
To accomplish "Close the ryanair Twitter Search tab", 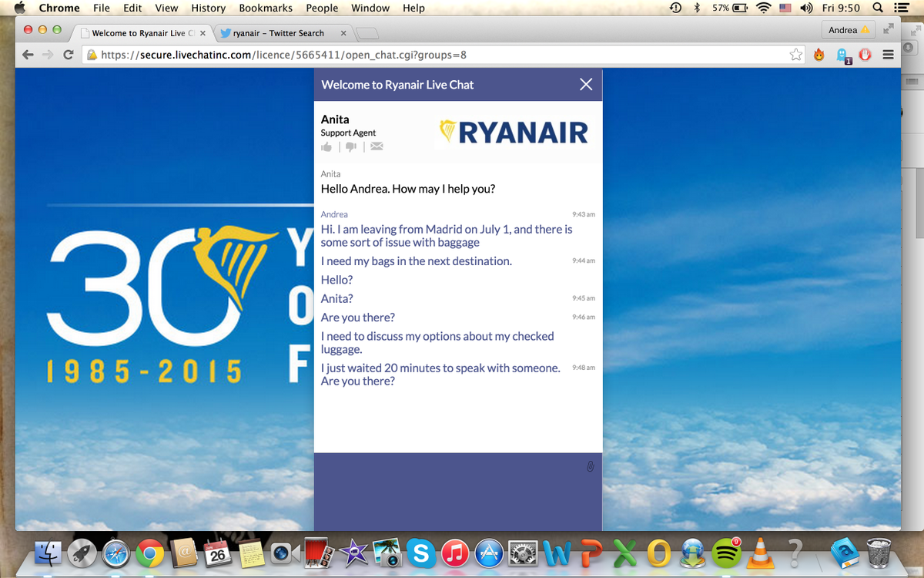I will [342, 33].
